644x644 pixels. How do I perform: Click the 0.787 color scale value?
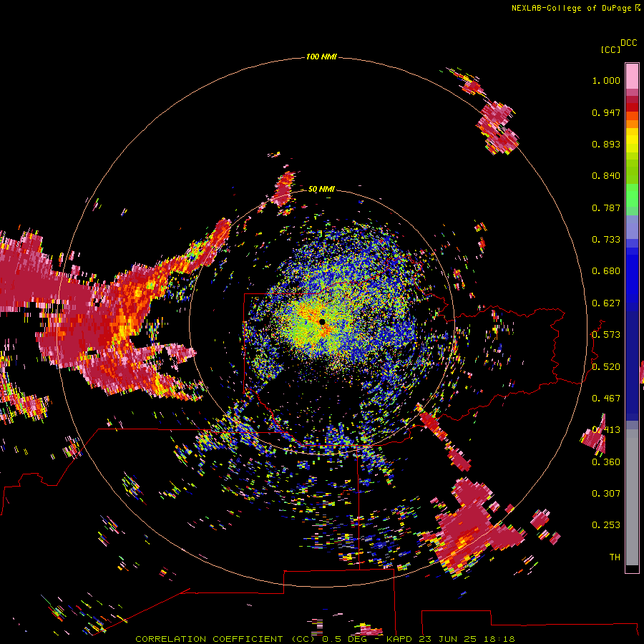coord(606,208)
